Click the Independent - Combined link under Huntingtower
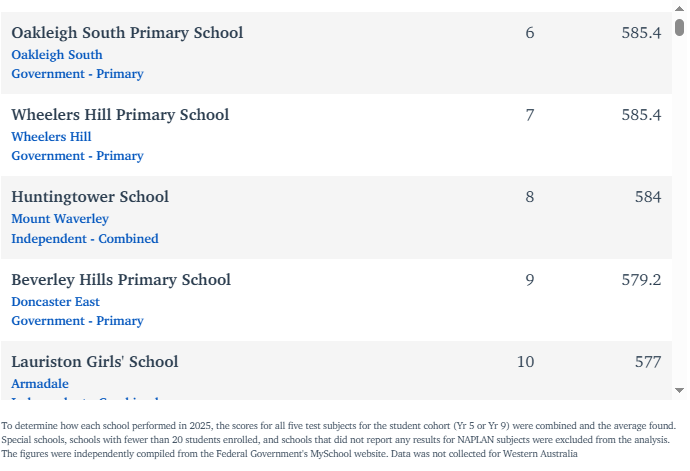Screen dimensions: 690x471 85,239
